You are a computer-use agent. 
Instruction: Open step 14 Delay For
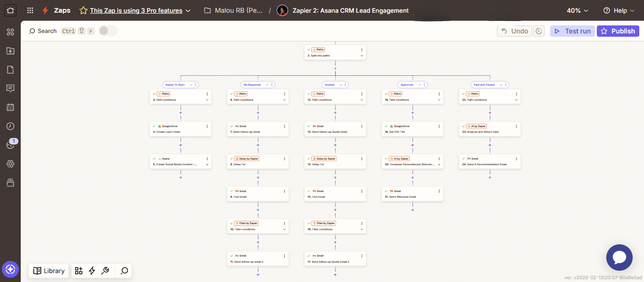335,161
